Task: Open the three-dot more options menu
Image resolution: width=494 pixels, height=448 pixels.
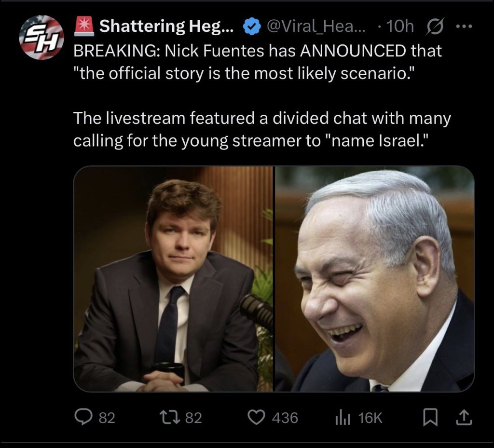Action: [464, 27]
